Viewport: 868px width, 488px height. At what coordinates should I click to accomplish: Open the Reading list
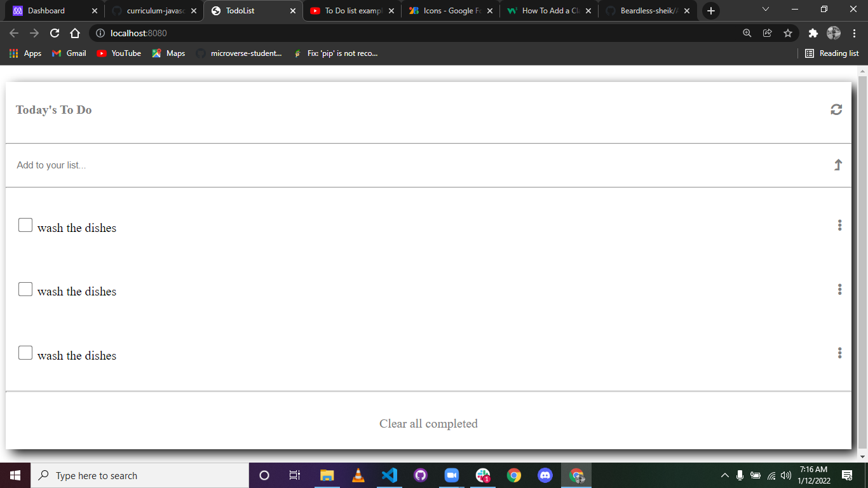832,53
